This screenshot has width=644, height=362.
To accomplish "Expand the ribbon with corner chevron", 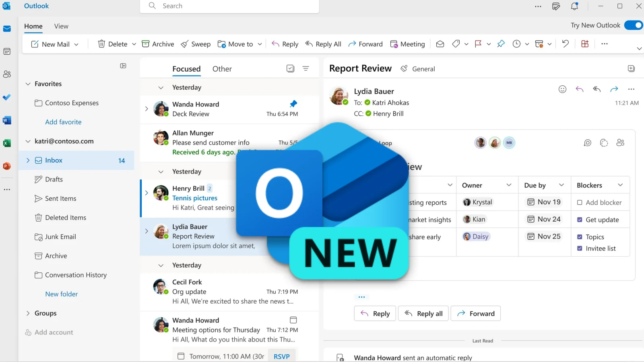I will (639, 49).
